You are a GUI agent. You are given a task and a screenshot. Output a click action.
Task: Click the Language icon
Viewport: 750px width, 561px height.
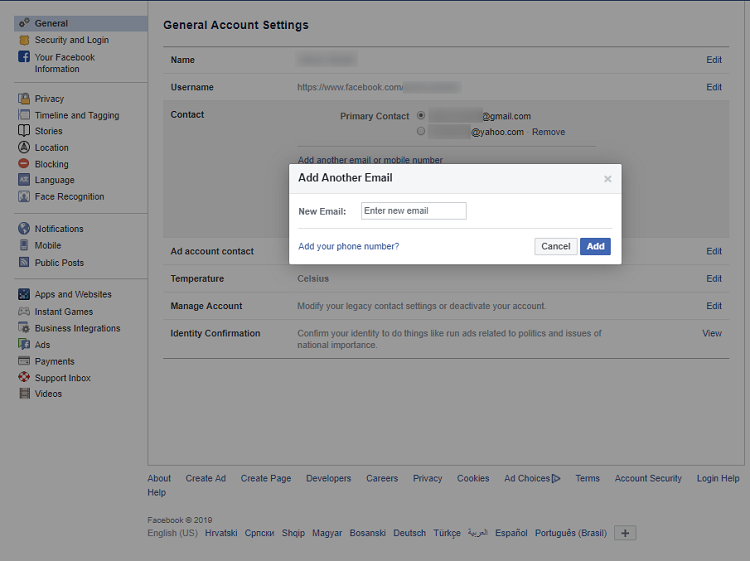pyautogui.click(x=24, y=180)
